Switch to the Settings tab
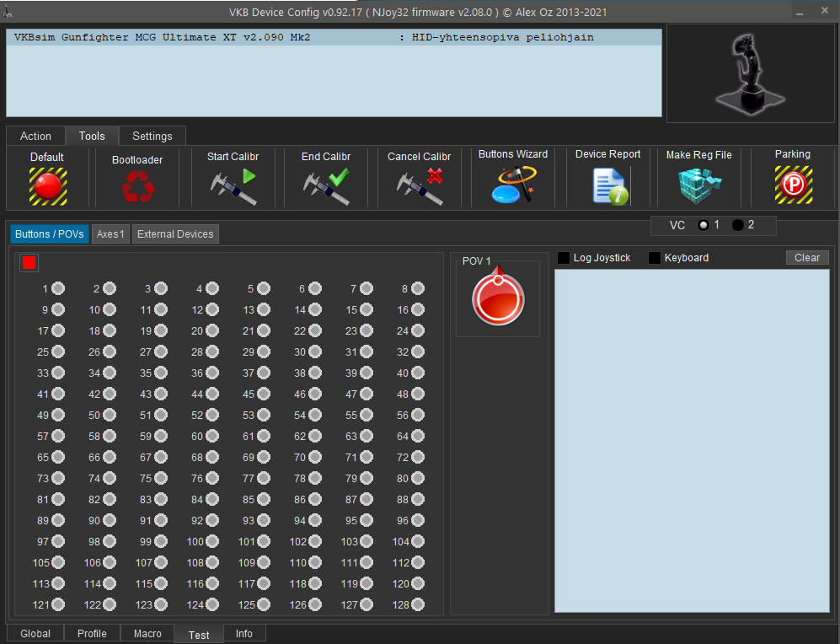840x644 pixels. click(152, 136)
